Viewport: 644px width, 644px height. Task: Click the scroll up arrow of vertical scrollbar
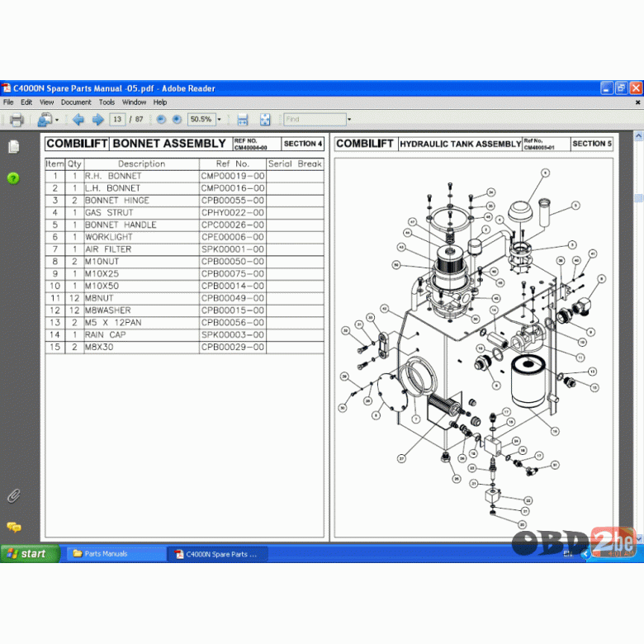tap(639, 136)
